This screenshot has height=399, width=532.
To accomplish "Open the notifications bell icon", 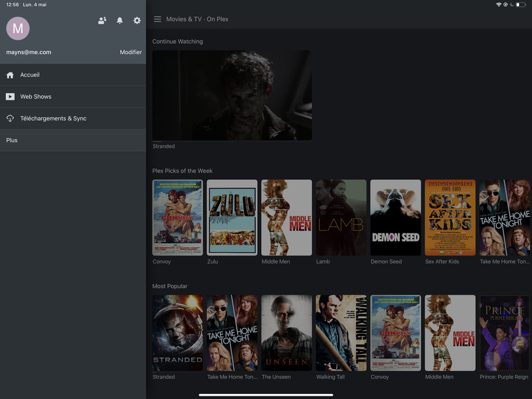I will point(120,20).
